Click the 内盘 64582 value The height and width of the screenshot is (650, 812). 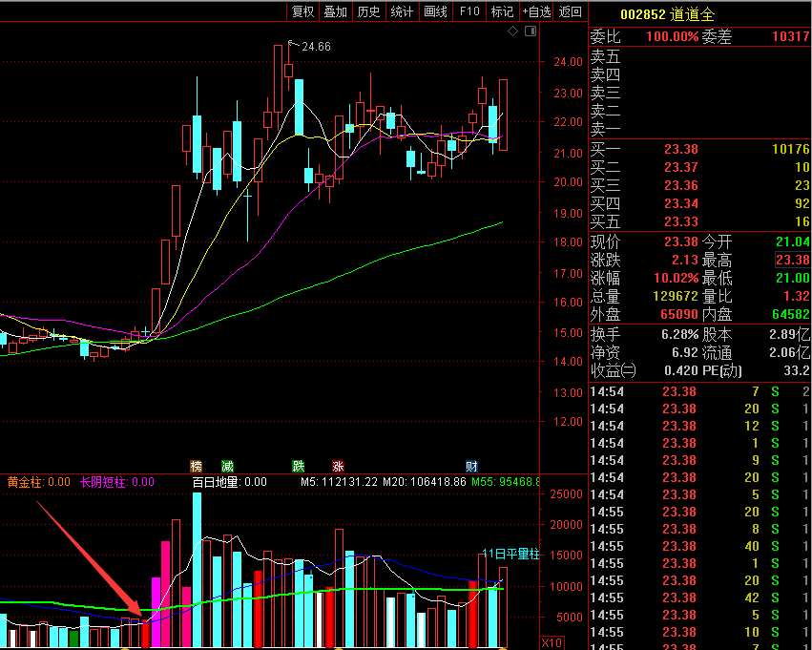791,314
